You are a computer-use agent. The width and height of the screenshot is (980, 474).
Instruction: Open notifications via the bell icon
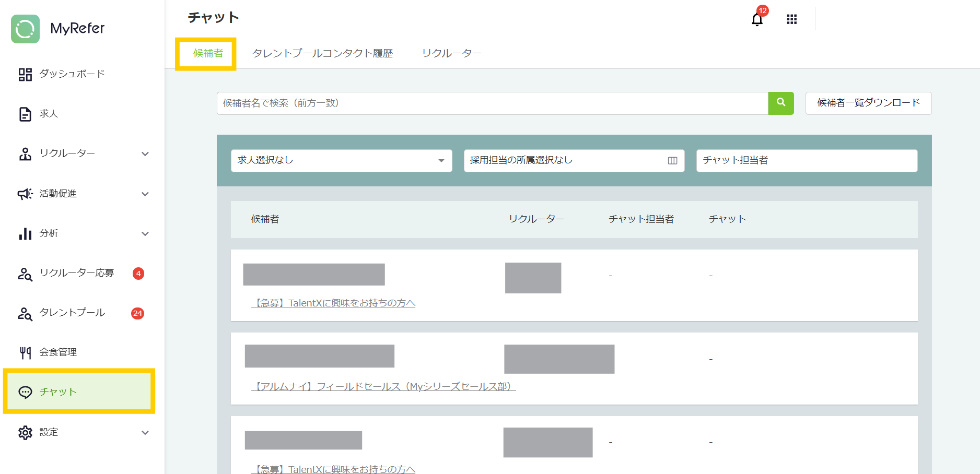757,19
